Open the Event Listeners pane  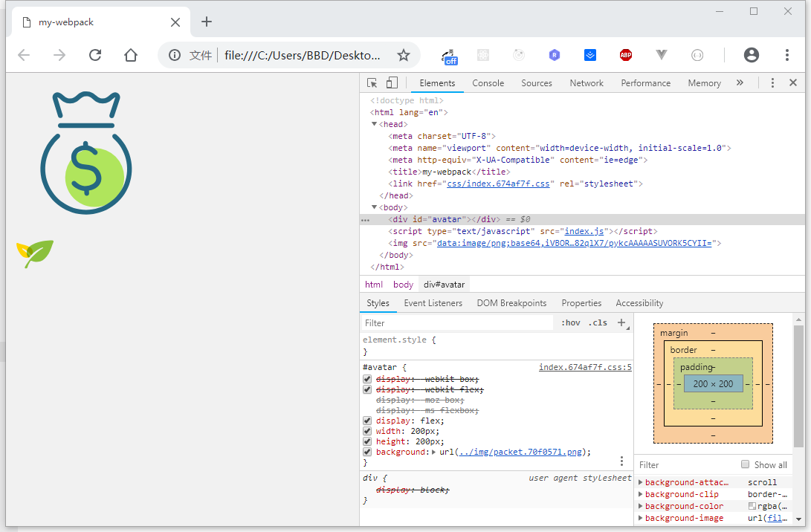[x=433, y=303]
